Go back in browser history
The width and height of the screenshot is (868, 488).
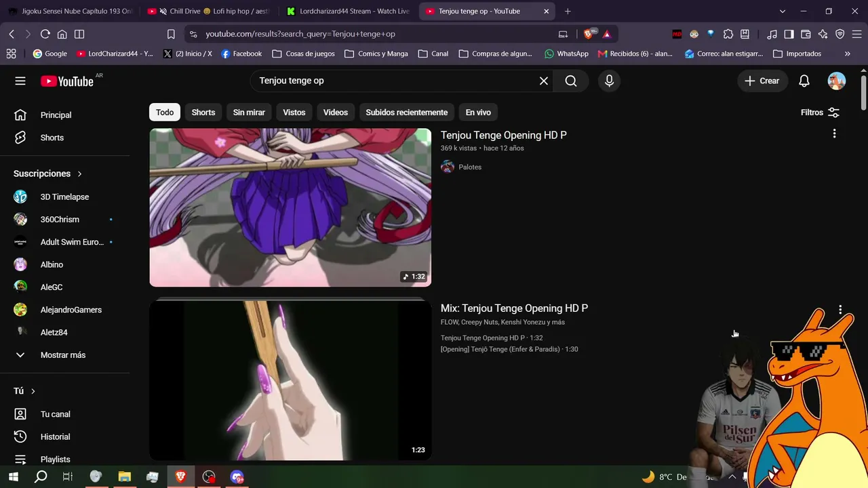point(12,34)
